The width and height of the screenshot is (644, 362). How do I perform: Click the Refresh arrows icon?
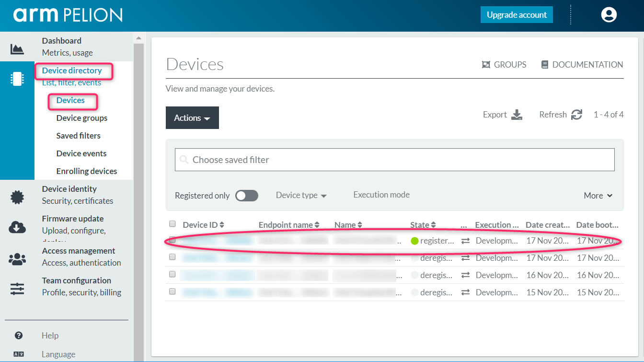click(x=576, y=115)
